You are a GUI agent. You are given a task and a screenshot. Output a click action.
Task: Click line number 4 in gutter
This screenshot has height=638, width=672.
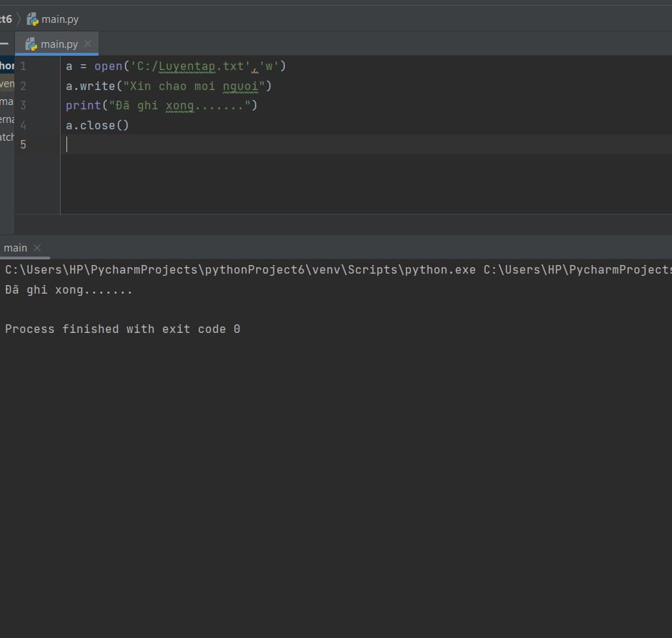(x=23, y=125)
